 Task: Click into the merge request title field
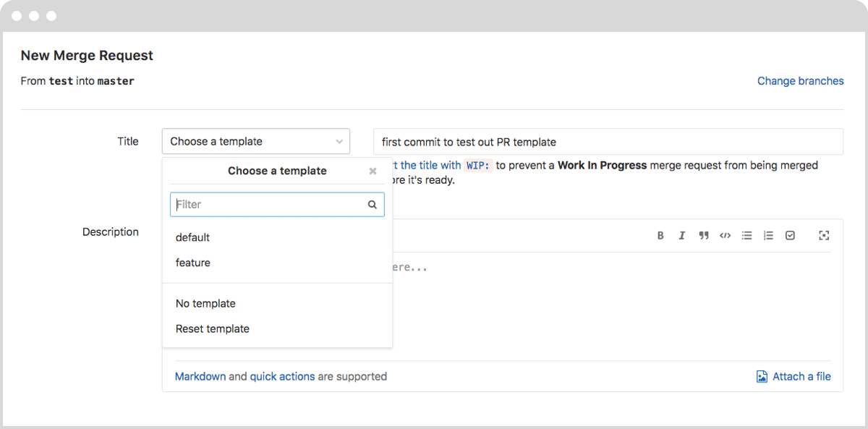click(x=608, y=142)
